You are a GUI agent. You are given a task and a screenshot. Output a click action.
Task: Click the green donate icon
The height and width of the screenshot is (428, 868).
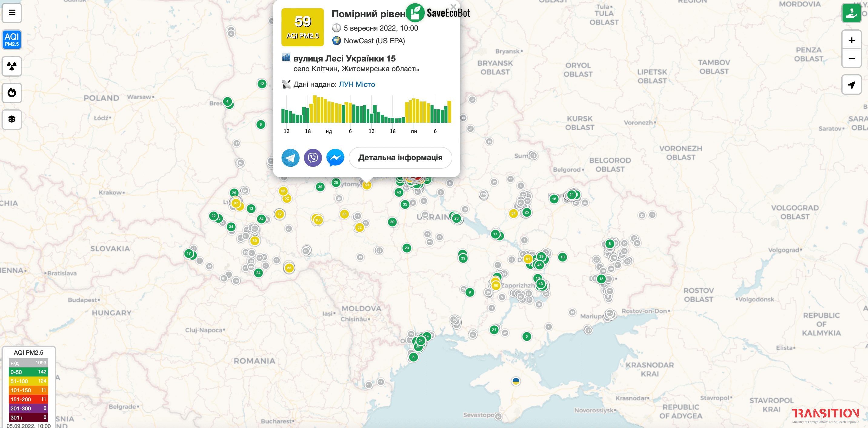click(851, 13)
